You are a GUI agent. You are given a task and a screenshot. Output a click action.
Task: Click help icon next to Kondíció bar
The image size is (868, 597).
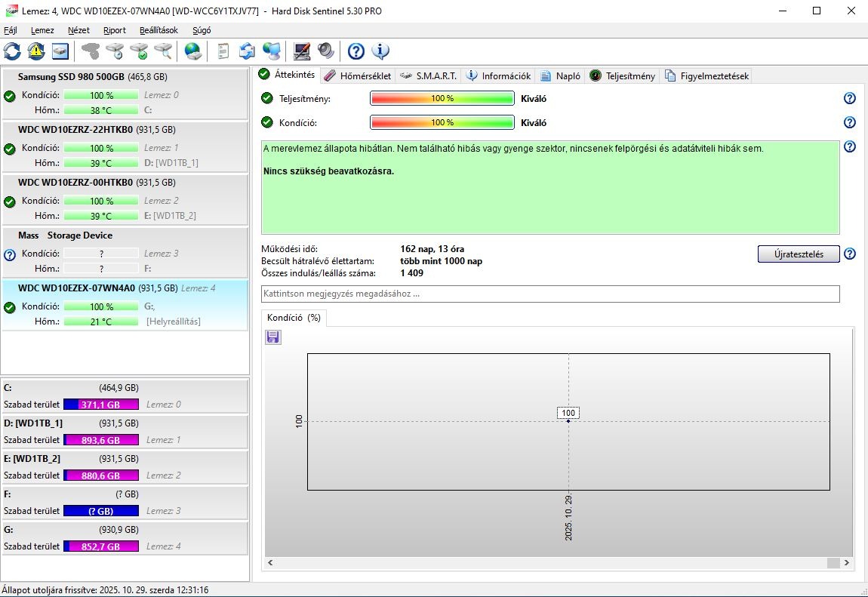point(850,122)
